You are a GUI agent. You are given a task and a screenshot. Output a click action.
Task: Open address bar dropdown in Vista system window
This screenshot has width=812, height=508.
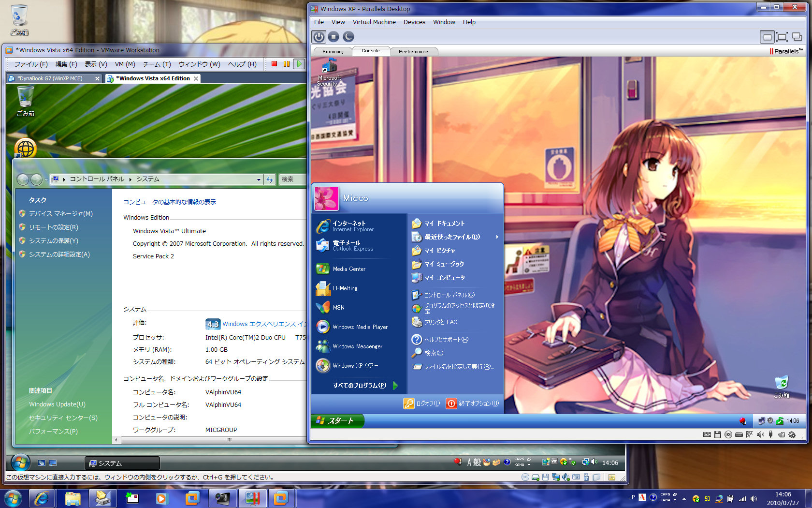pyautogui.click(x=259, y=179)
